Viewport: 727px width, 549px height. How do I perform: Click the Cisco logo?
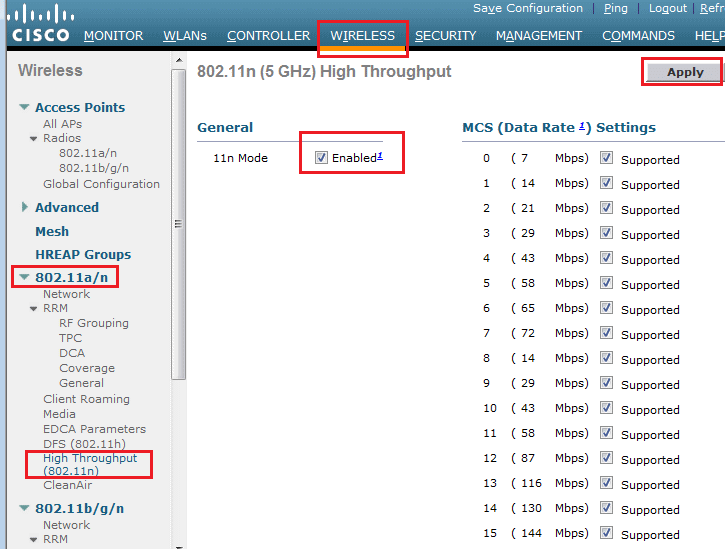coord(41,23)
